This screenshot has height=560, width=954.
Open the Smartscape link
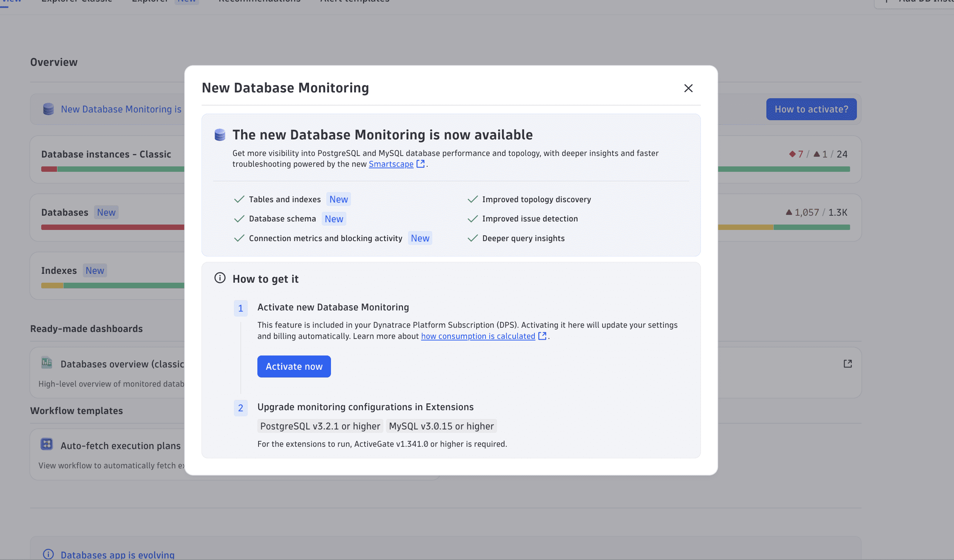point(391,164)
